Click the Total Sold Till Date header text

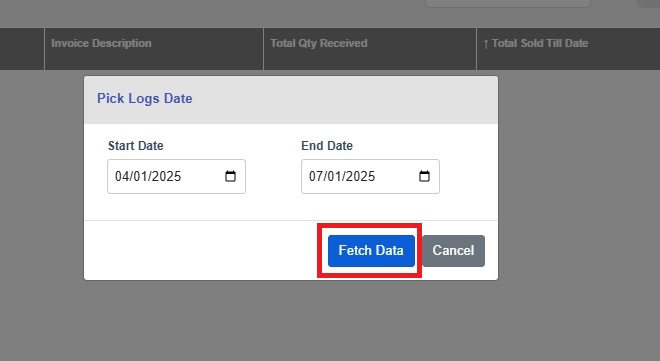(540, 43)
